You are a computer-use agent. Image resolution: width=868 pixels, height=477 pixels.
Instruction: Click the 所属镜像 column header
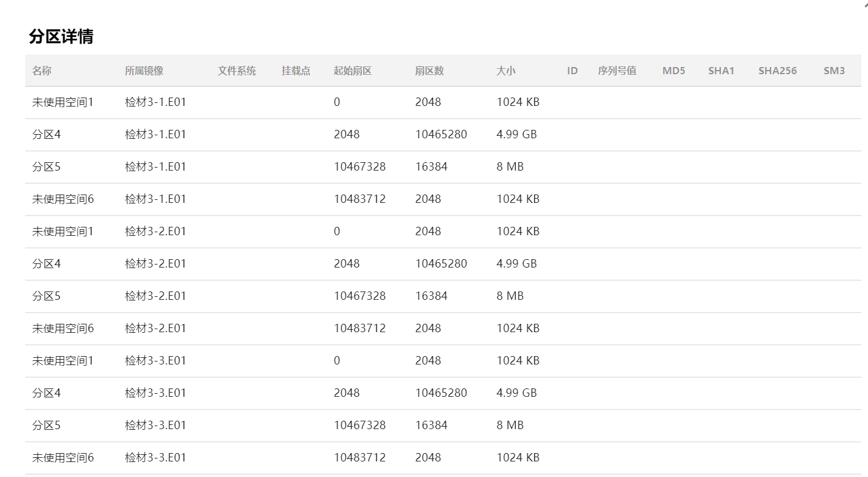(144, 71)
